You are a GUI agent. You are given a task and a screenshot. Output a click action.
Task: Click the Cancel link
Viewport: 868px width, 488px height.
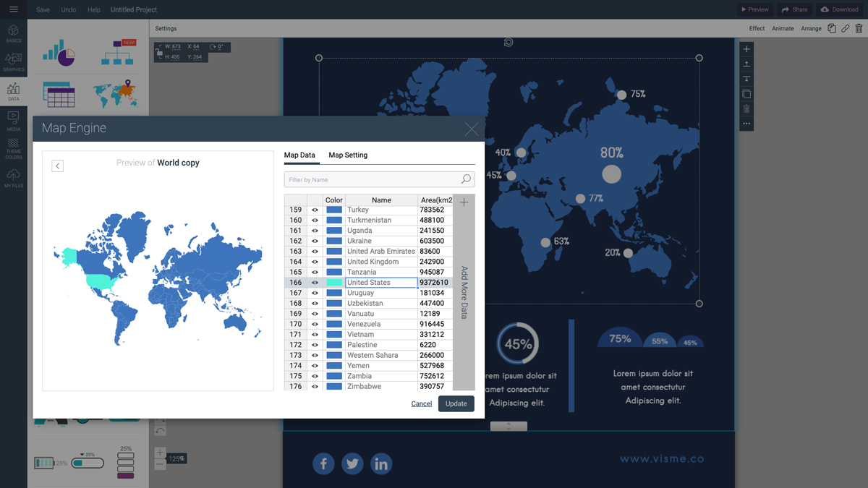[x=422, y=403]
